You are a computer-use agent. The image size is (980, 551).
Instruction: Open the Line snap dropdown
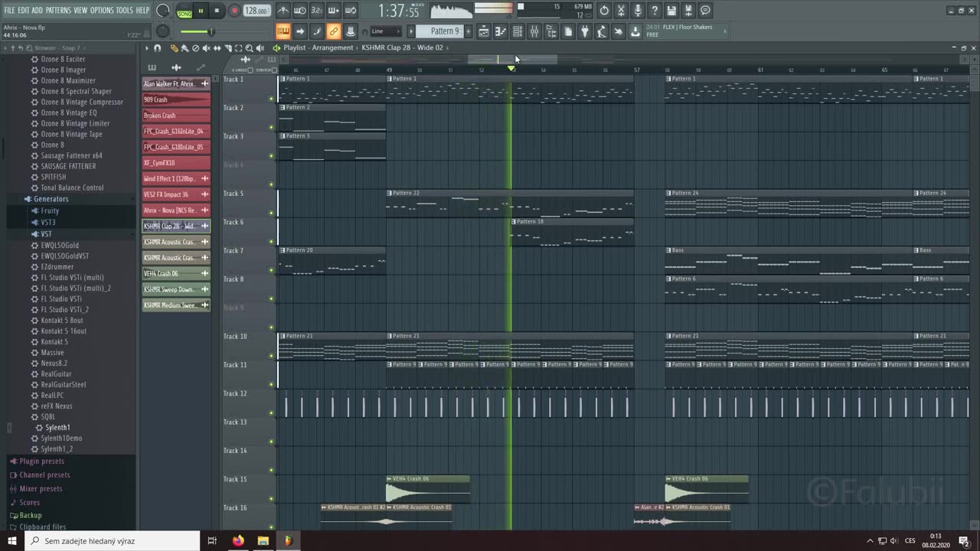[385, 31]
